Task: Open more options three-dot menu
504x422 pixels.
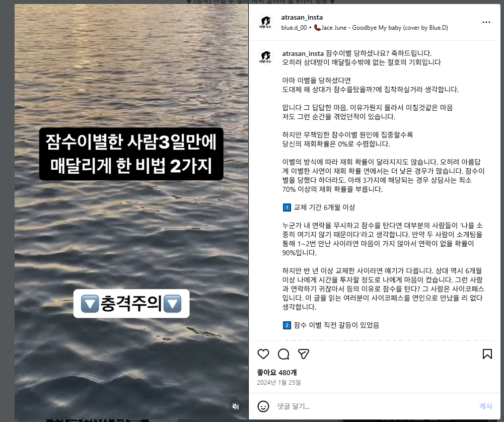Action: click(x=486, y=22)
